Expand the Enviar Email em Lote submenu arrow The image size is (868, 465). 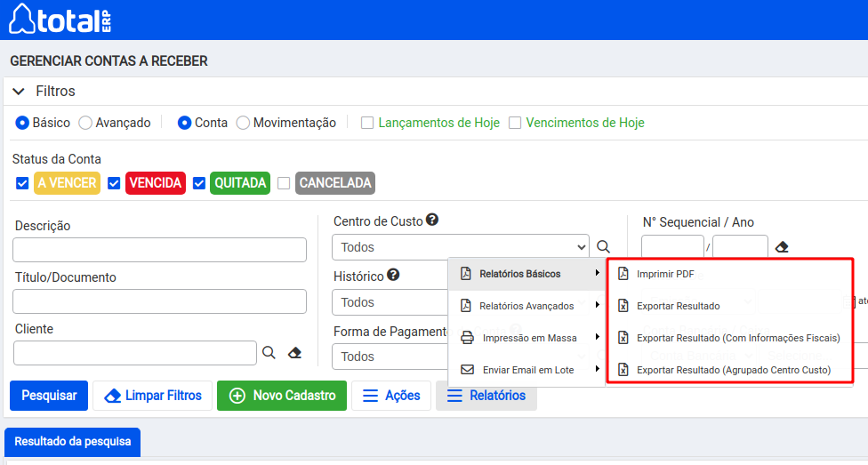tap(598, 369)
